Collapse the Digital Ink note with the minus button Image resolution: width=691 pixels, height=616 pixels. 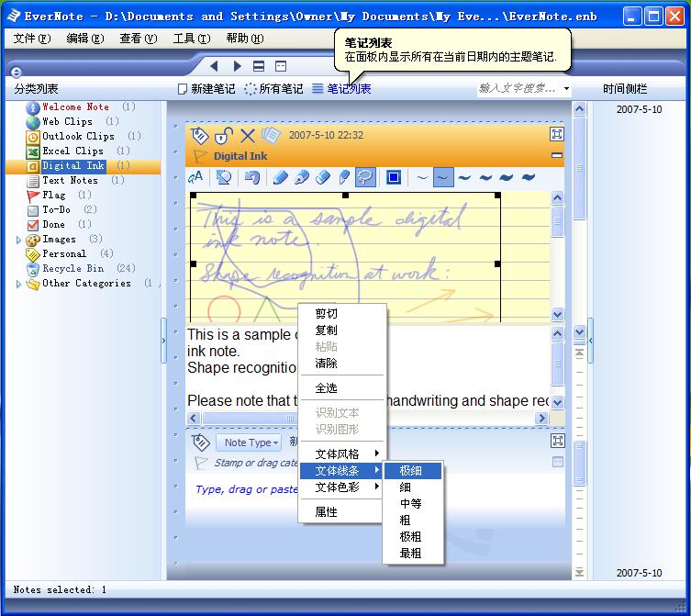point(557,155)
